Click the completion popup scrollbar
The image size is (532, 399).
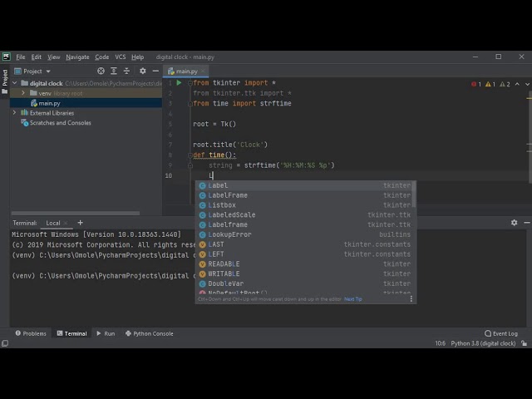point(414,195)
